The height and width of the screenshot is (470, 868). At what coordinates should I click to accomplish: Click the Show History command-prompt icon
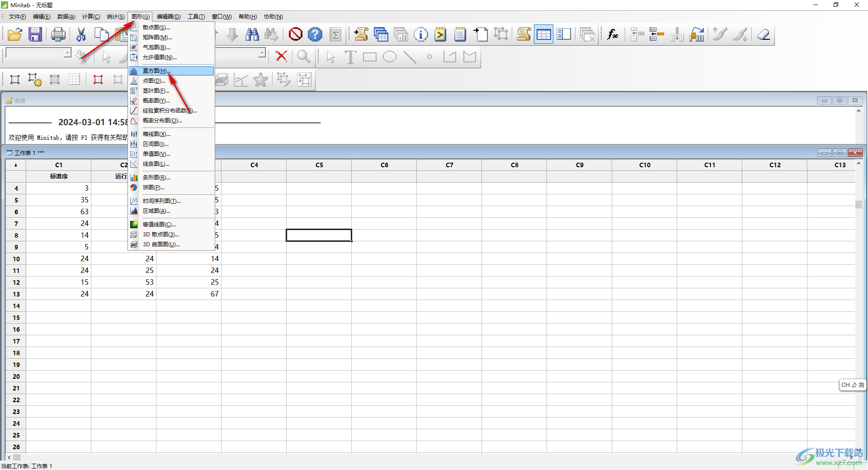pos(440,34)
